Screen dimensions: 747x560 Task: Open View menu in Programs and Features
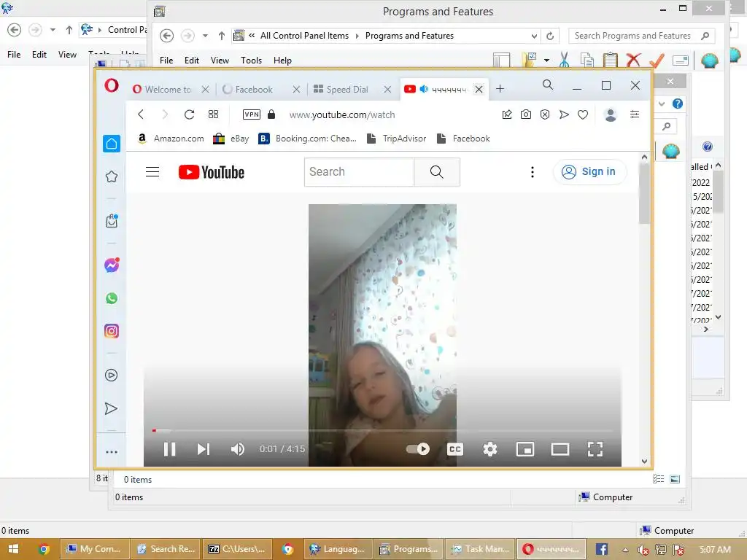click(220, 61)
